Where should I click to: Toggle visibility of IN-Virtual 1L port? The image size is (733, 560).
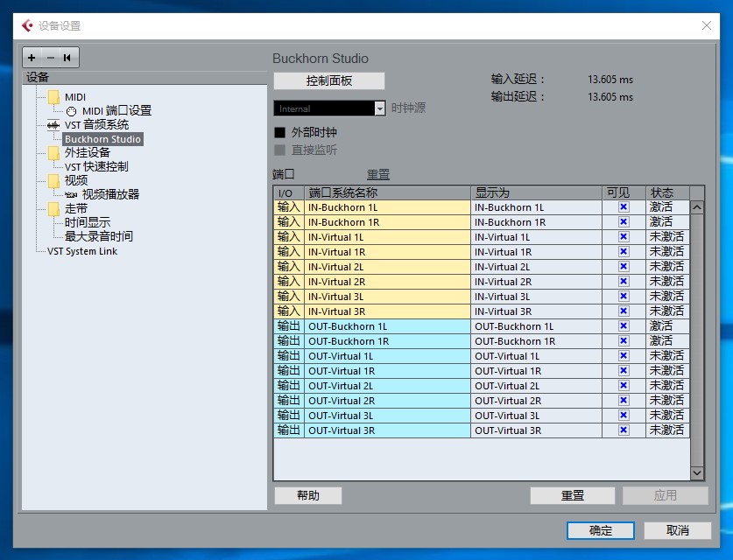pos(624,237)
